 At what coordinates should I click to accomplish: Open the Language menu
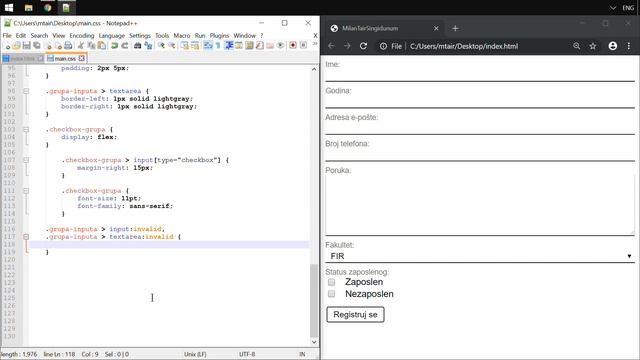tap(111, 36)
